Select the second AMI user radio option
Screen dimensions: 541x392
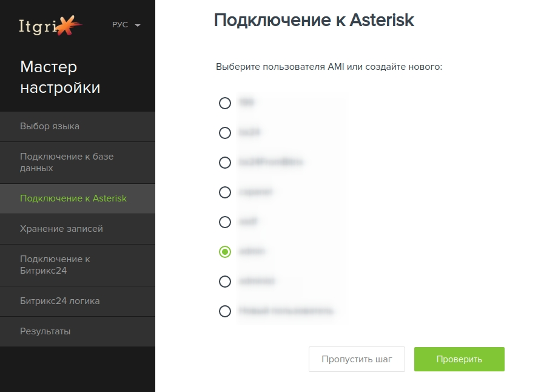pyautogui.click(x=225, y=132)
